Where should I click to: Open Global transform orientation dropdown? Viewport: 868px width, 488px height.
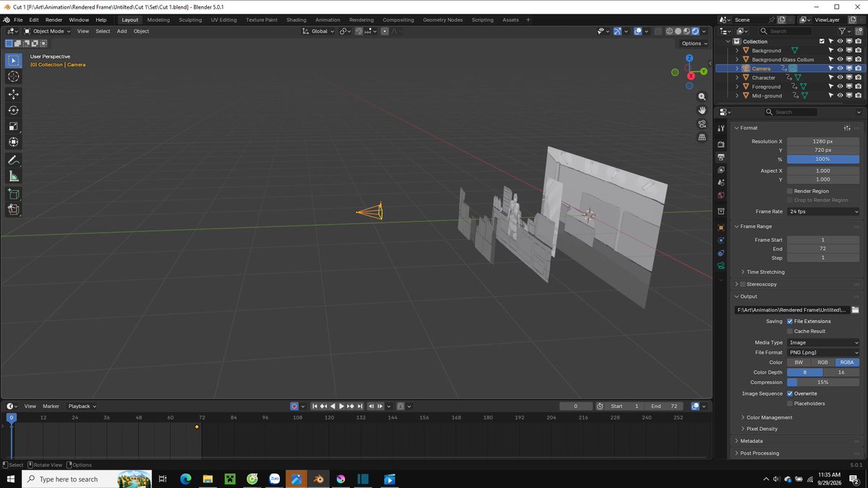[319, 31]
